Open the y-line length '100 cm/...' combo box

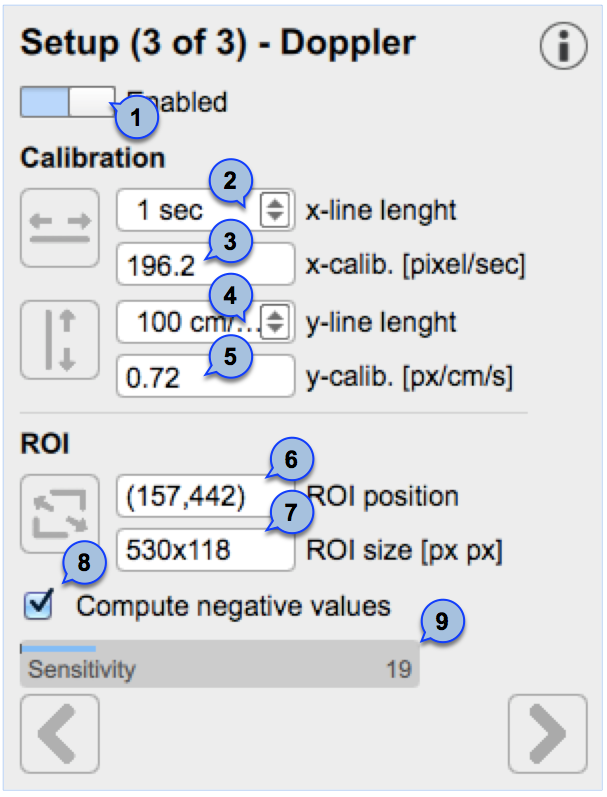click(205, 321)
